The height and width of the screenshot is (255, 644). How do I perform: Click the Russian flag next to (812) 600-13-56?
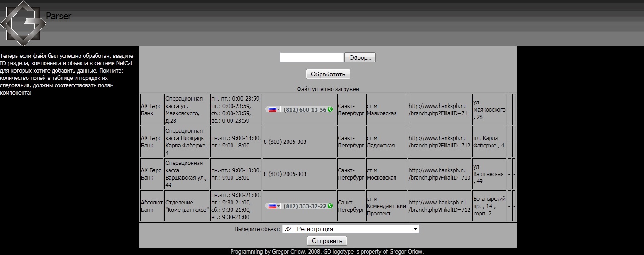(272, 110)
